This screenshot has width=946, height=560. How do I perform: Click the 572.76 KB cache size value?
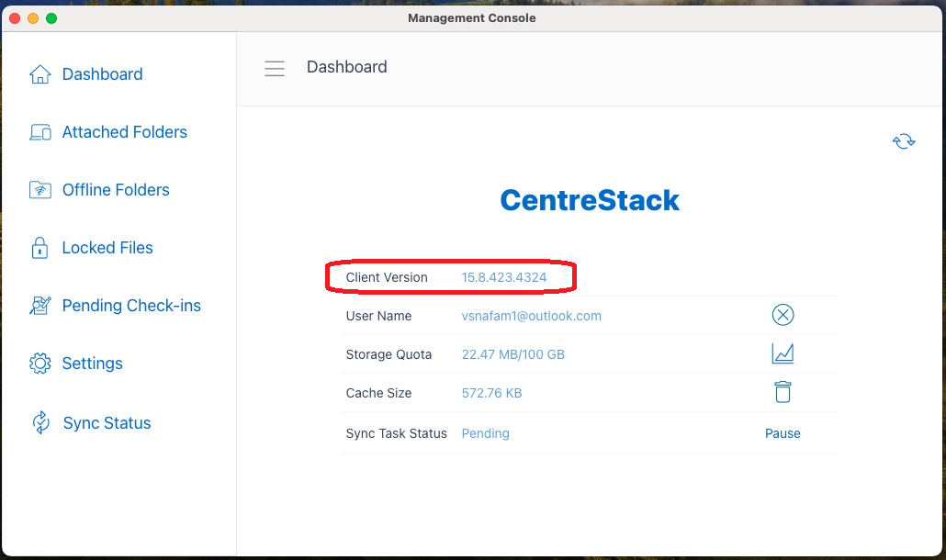pyautogui.click(x=491, y=393)
